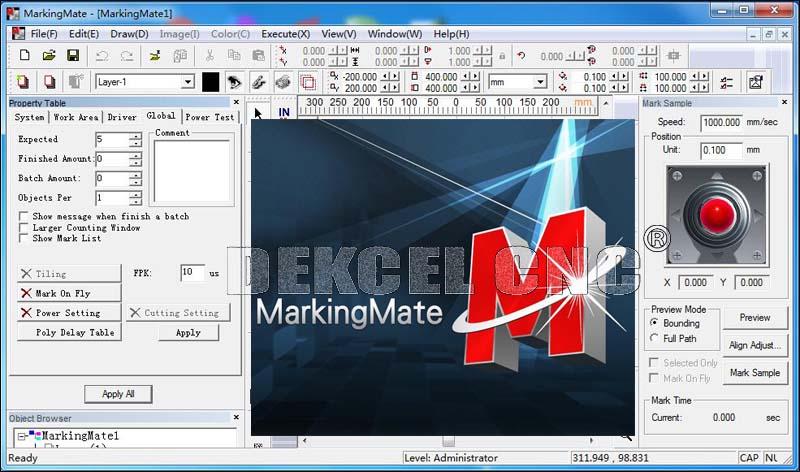This screenshot has height=472, width=800.
Task: Click the IN indicator icon above canvas
Action: (x=284, y=112)
